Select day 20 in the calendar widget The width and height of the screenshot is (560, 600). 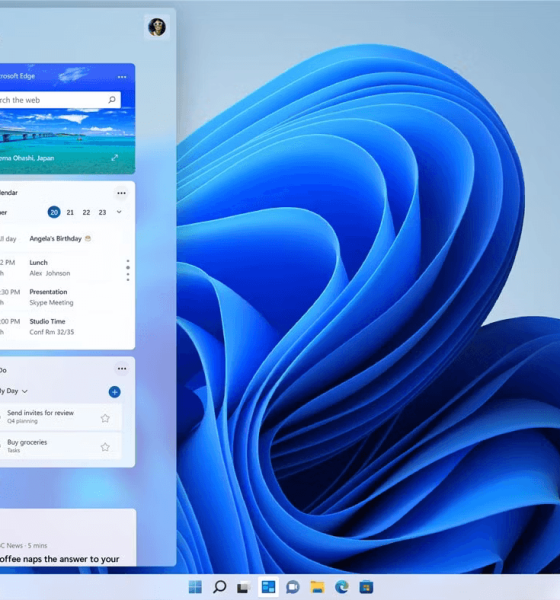(54, 212)
